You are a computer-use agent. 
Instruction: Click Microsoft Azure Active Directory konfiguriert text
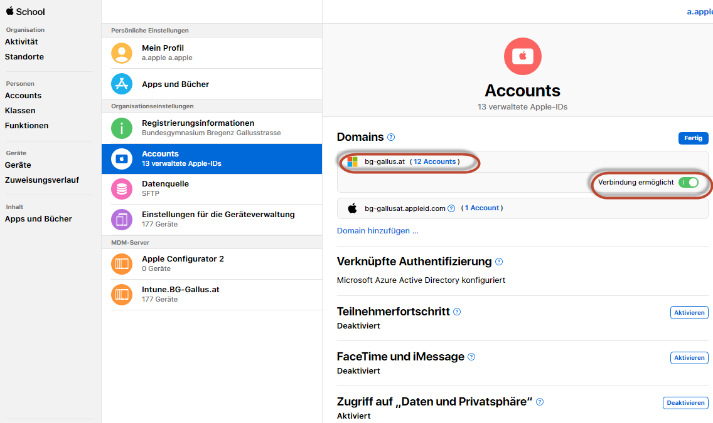421,280
